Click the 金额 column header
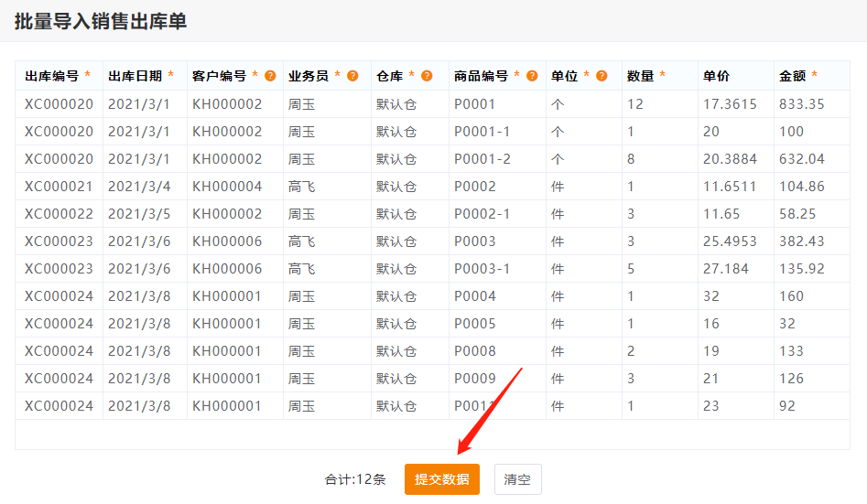 (792, 76)
